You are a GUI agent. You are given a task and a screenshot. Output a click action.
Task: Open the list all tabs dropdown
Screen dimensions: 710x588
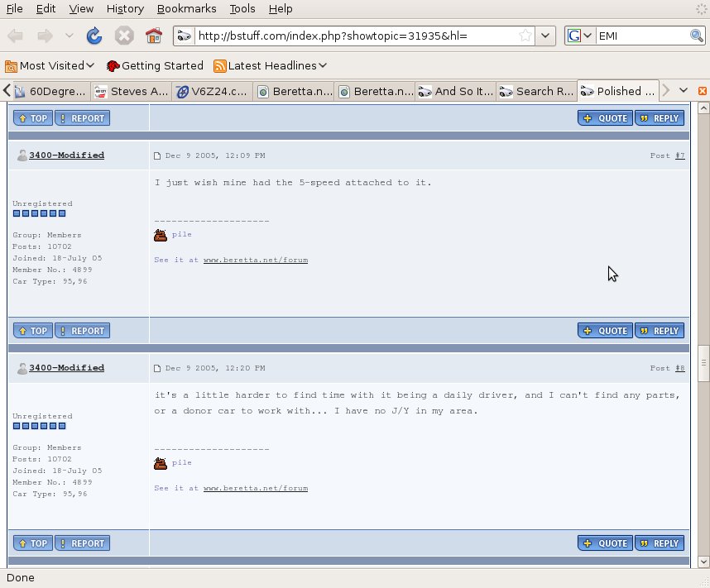[x=684, y=90]
